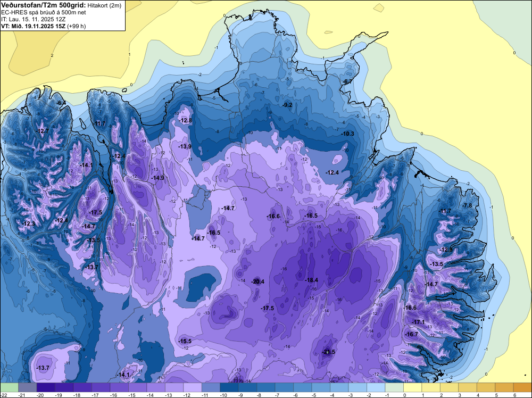This screenshot has height=398, width=532.
Task: Select the 'Hitakort (2m)' header text
Action: (104, 5)
